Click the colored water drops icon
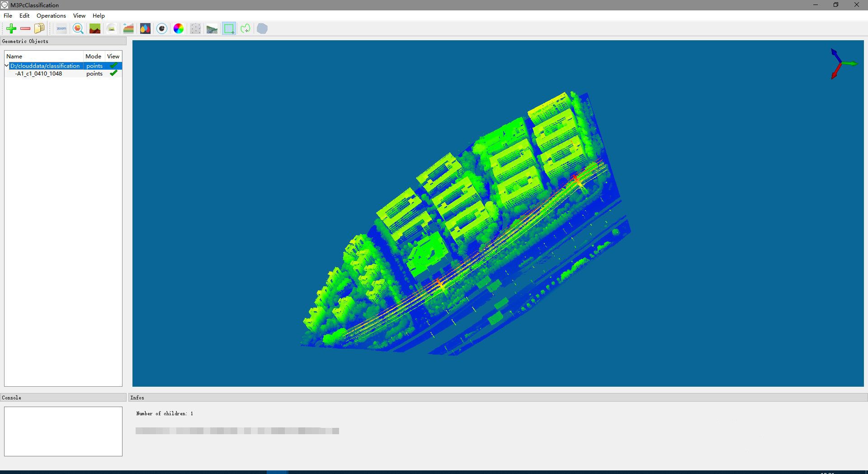Image resolution: width=868 pixels, height=474 pixels. click(145, 28)
